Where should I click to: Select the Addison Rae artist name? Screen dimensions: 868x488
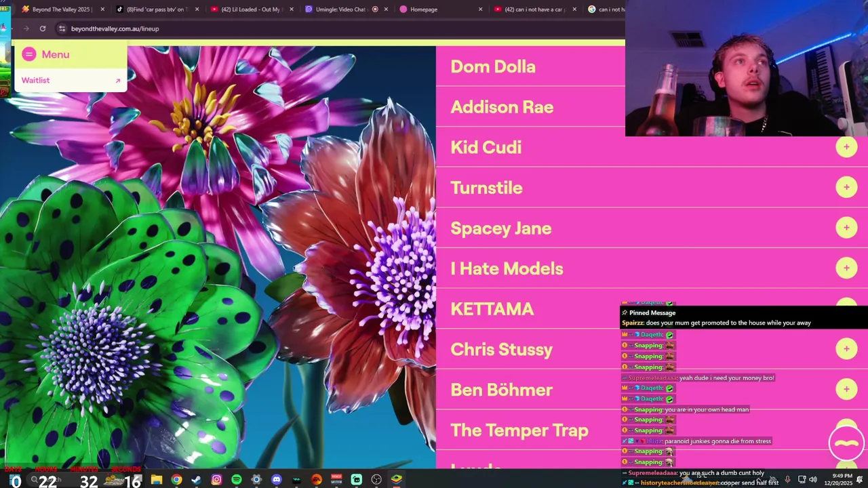tap(502, 107)
